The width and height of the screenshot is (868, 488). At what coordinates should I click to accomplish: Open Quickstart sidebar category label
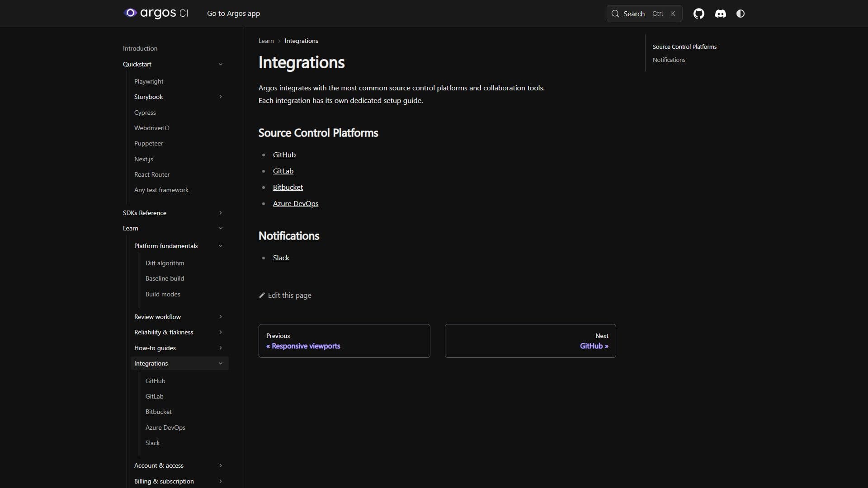click(x=137, y=64)
